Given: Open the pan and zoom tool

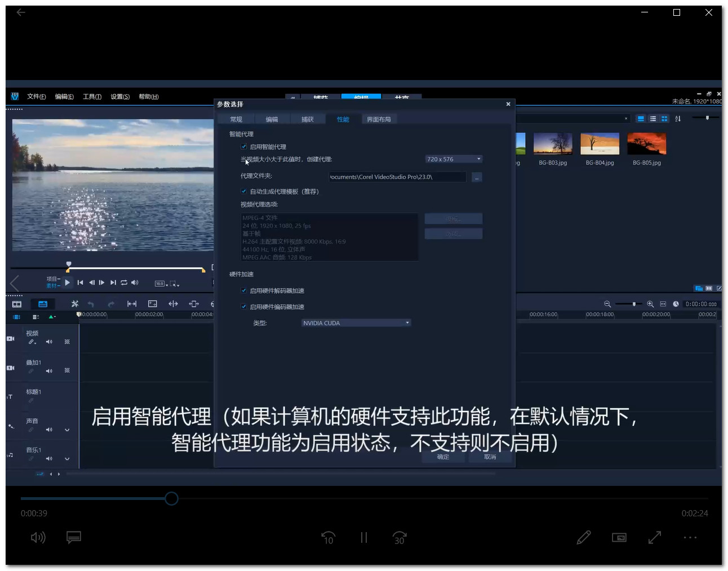Looking at the screenshot, I should (x=152, y=304).
